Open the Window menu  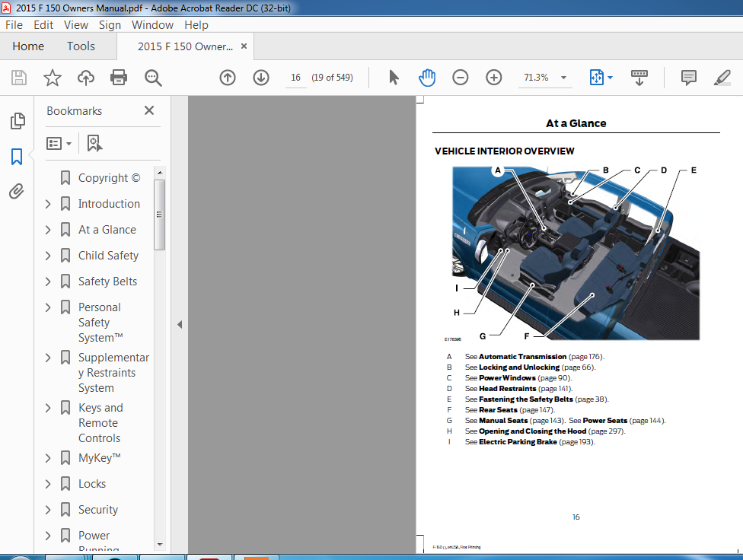pyautogui.click(x=152, y=24)
